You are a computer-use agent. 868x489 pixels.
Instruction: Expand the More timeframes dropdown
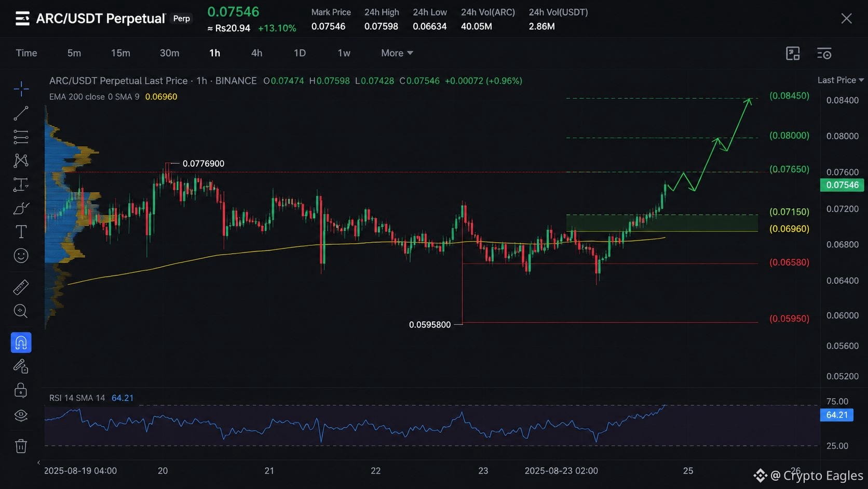pos(397,53)
